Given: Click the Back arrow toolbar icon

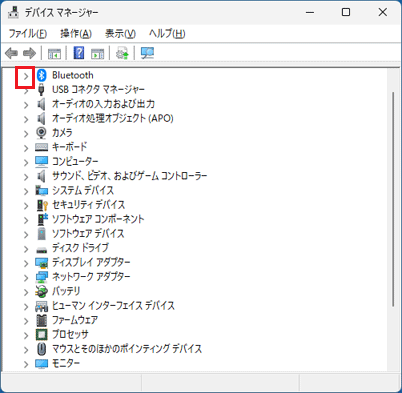Looking at the screenshot, I should click(x=11, y=53).
